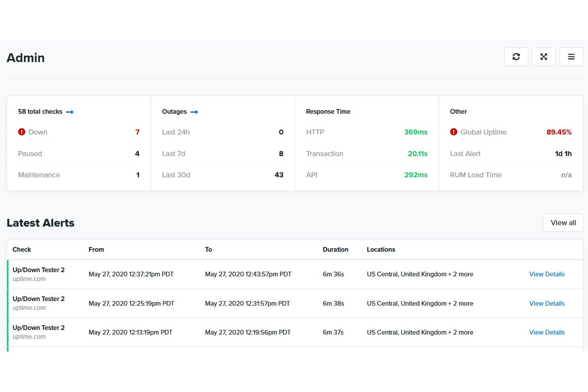This screenshot has width=588, height=392.
Task: Click the Last 7d outages value 8
Action: pyautogui.click(x=281, y=154)
